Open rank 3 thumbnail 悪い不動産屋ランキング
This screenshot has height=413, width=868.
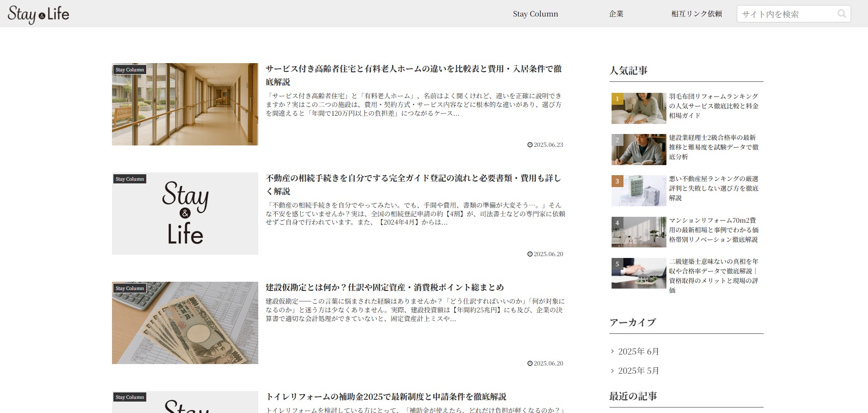tap(639, 191)
